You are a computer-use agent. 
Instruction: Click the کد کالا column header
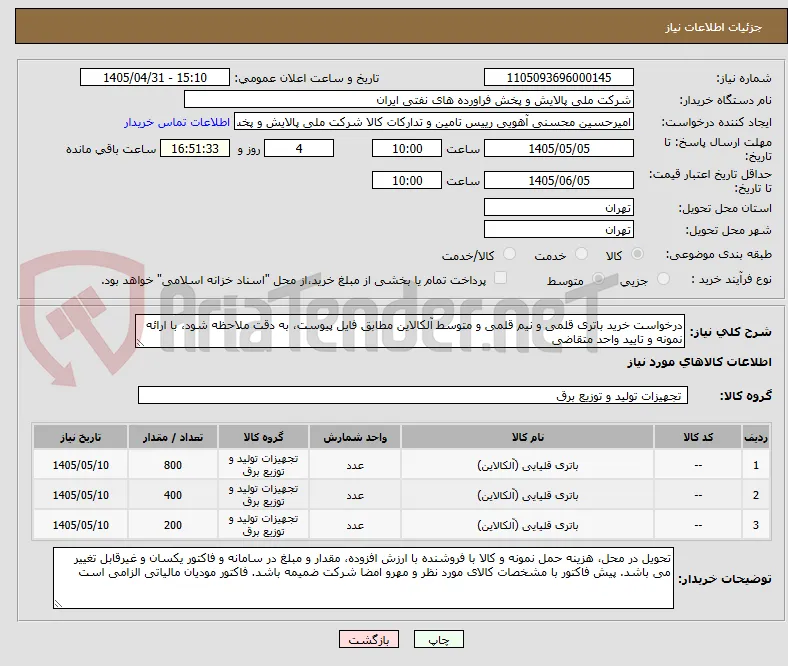click(x=698, y=437)
